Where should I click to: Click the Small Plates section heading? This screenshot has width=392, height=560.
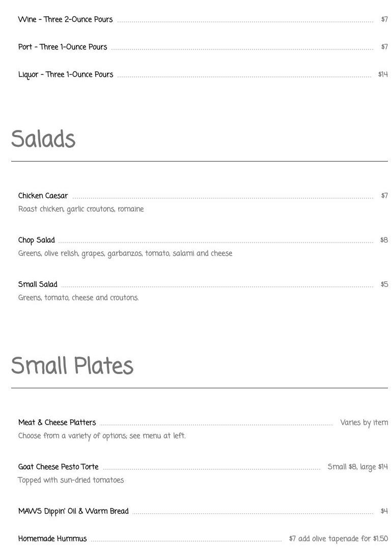point(72,365)
